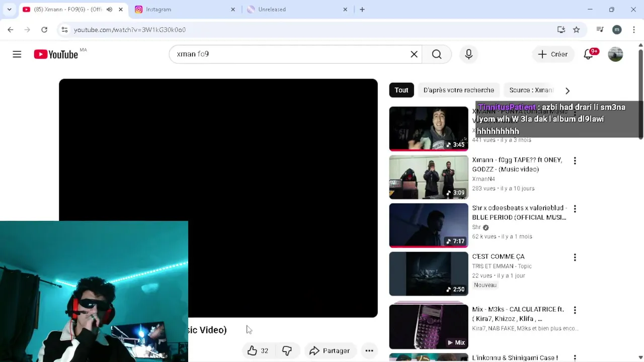Screen dimensions: 644x362
Task: Open the Mix - M3ks CALCULATRICE title
Action: tap(518, 314)
